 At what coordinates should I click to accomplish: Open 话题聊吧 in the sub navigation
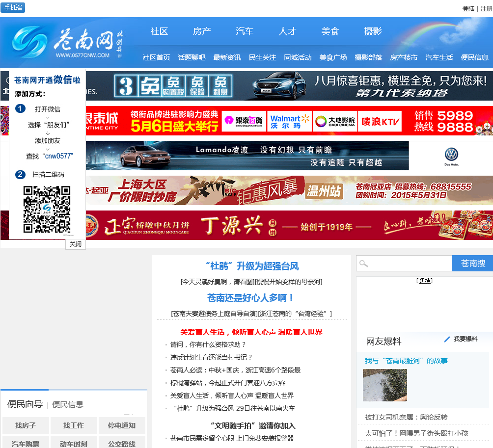(x=192, y=57)
